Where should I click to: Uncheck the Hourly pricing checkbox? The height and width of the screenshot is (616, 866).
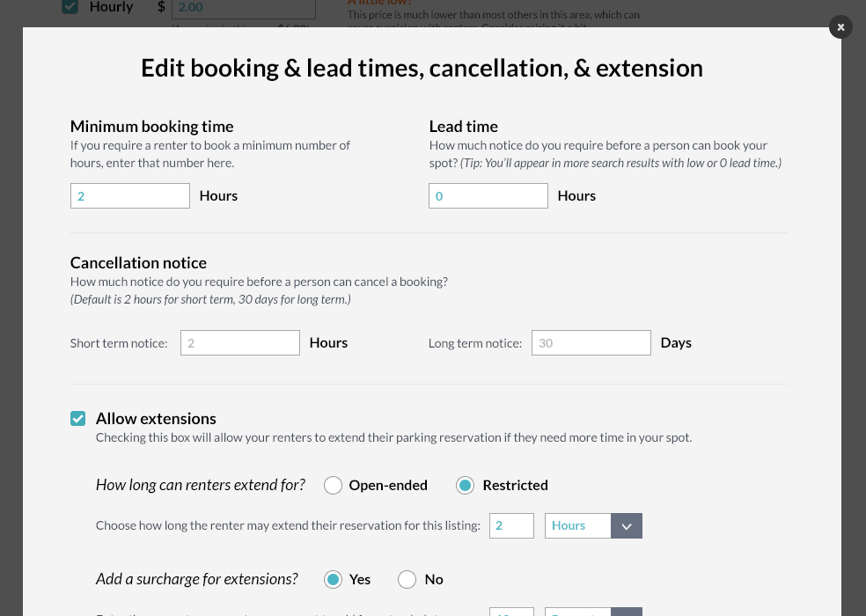(70, 7)
